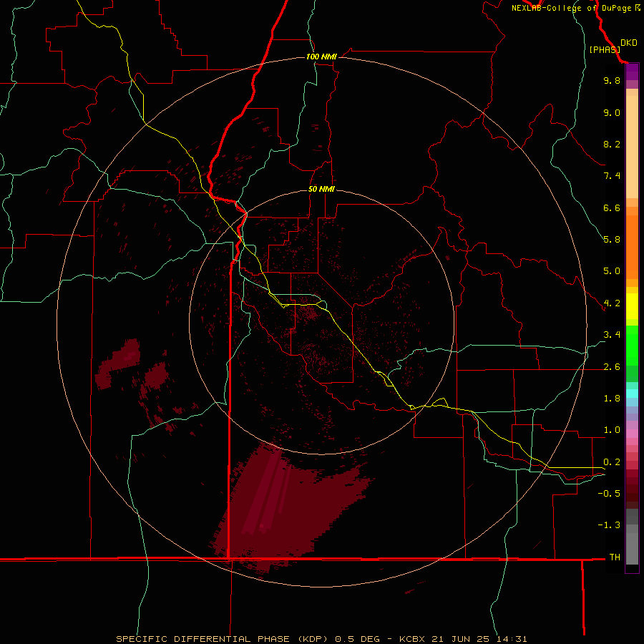Select the 5.8 value on color scale
Image resolution: width=644 pixels, height=644 pixels.
[612, 240]
